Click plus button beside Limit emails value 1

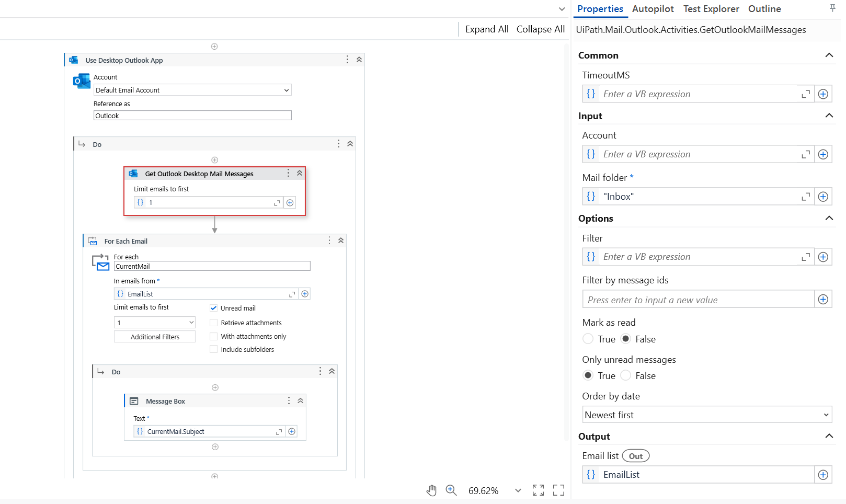click(290, 203)
